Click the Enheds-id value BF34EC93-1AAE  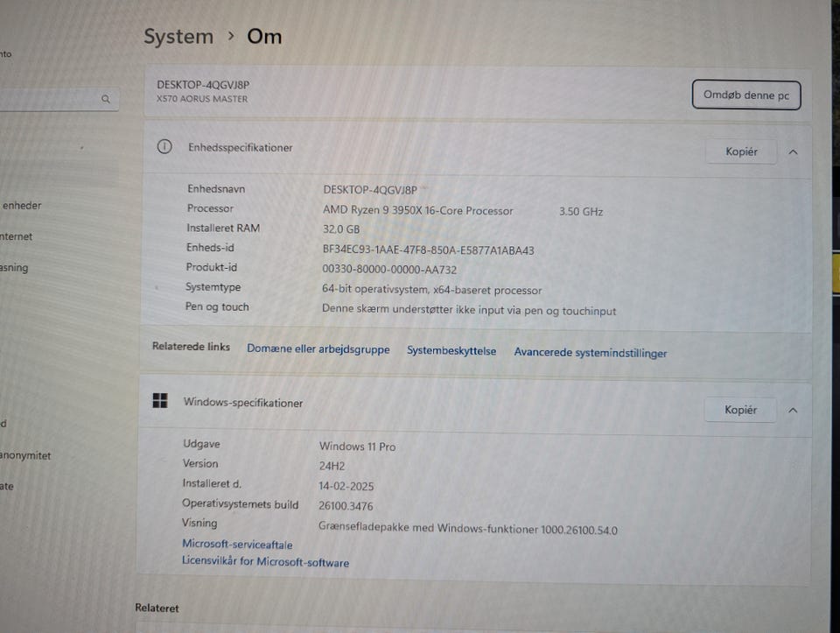pyautogui.click(x=428, y=250)
